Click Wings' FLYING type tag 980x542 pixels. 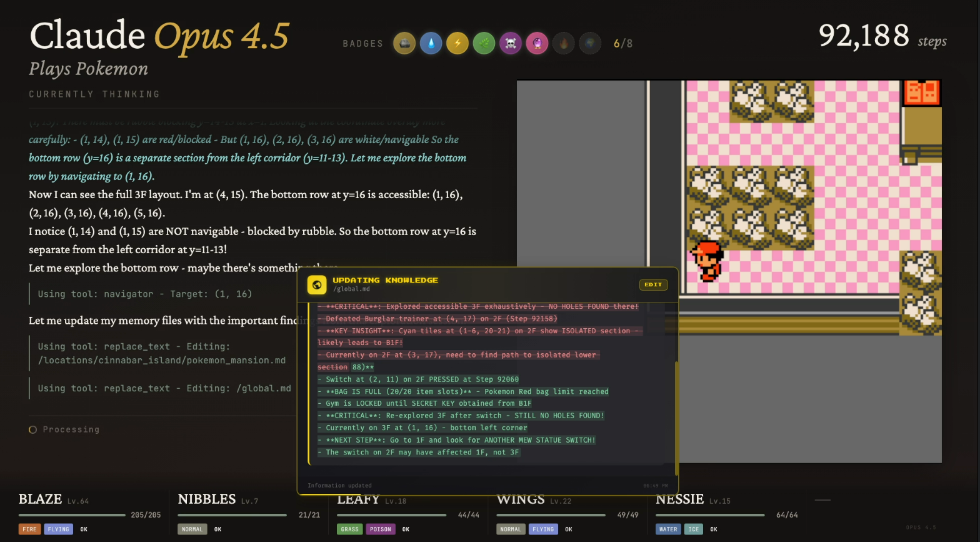click(543, 529)
